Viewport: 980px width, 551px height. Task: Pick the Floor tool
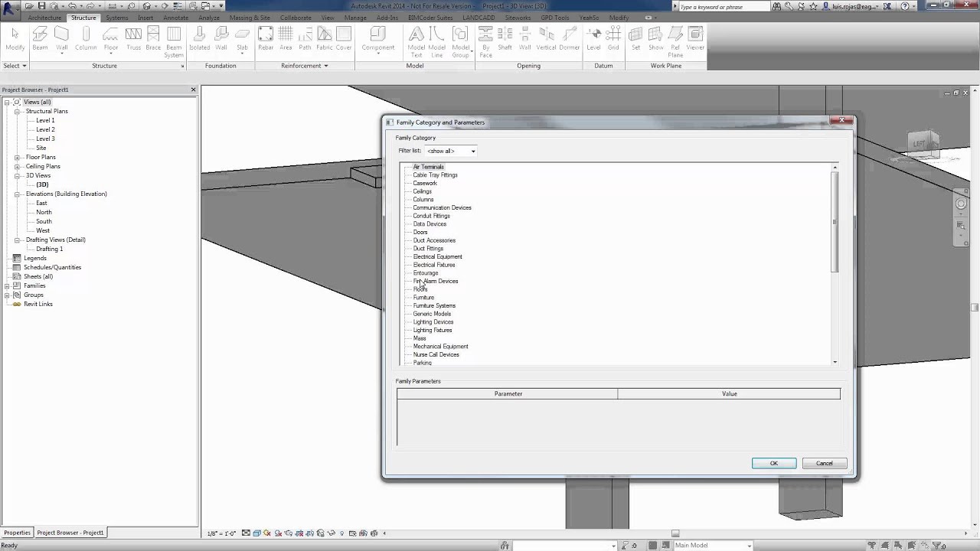click(x=111, y=39)
